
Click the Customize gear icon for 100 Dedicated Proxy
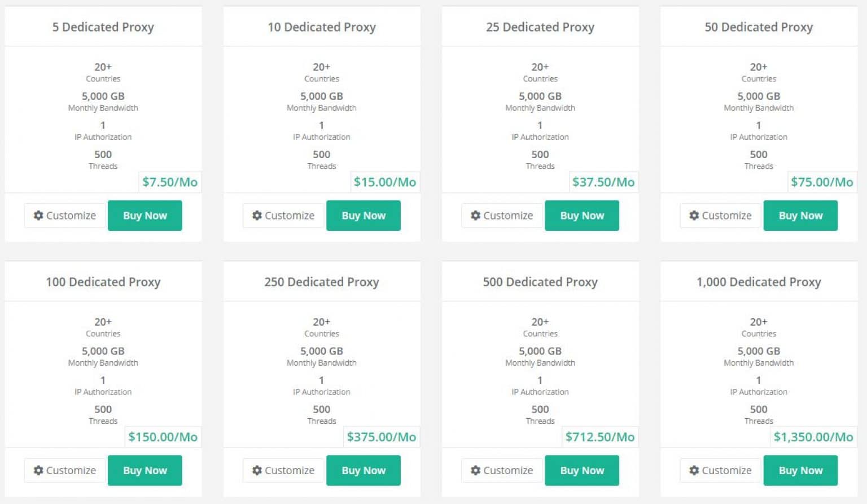coord(38,470)
